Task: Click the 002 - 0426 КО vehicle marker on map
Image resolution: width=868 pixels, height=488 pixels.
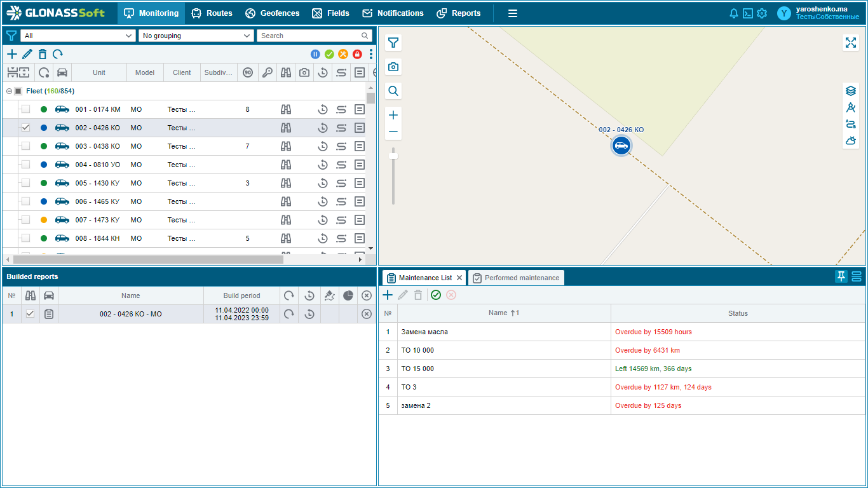Action: coord(621,146)
